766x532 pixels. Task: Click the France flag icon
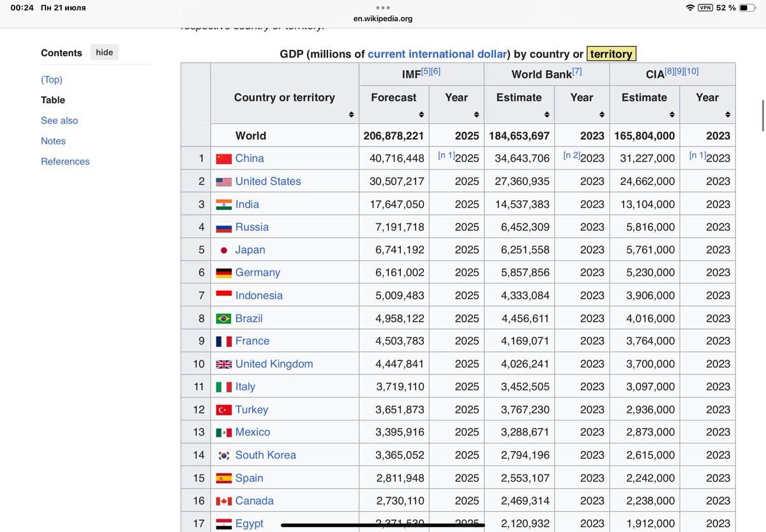[x=223, y=341]
